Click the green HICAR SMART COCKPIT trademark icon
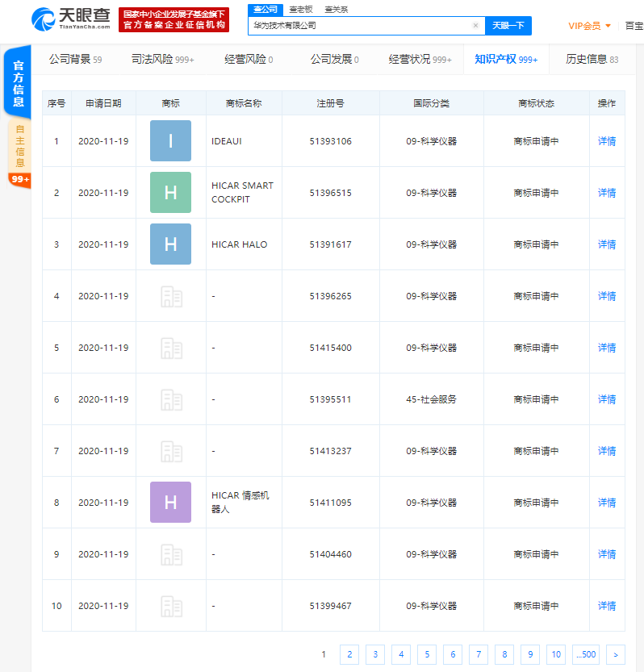 tap(170, 193)
